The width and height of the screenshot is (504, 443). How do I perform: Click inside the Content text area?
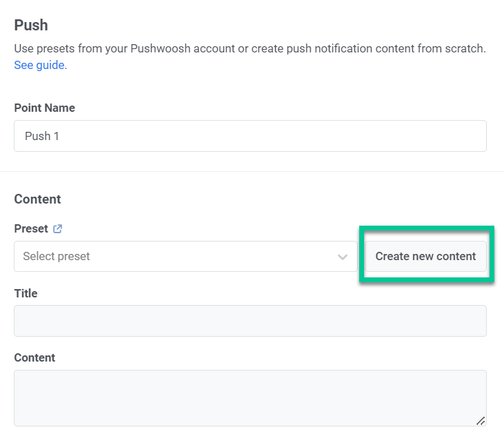[250, 397]
